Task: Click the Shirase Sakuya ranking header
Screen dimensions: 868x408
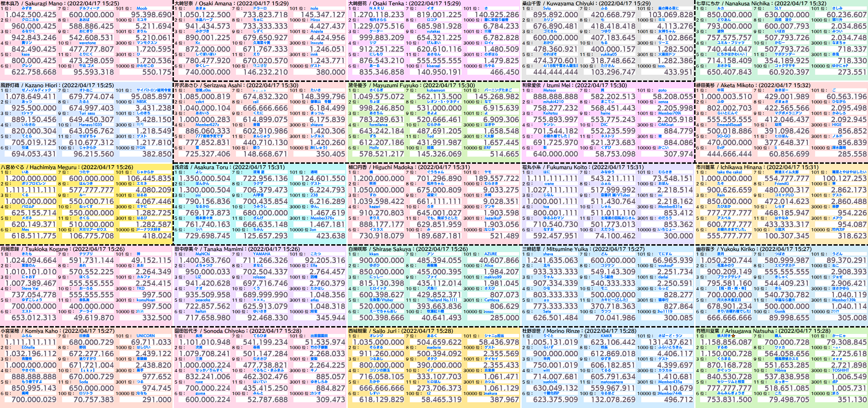Action: (408, 249)
